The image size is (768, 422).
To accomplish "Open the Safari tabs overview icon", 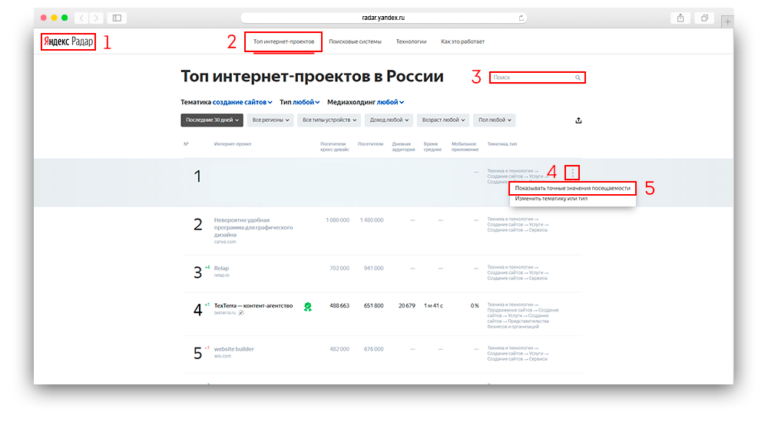I will click(704, 18).
